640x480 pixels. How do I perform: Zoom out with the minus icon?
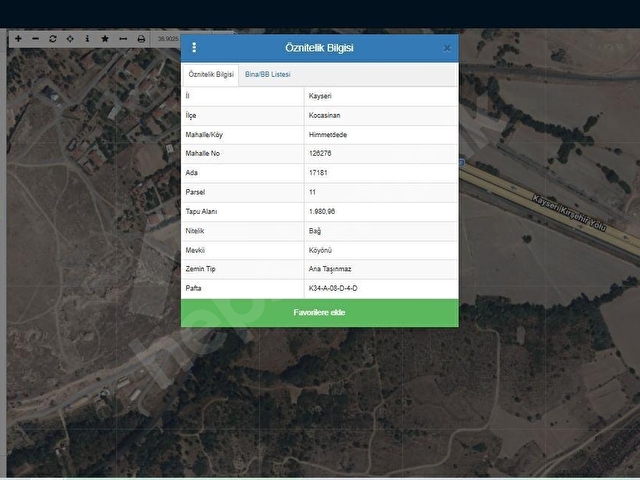pyautogui.click(x=36, y=39)
